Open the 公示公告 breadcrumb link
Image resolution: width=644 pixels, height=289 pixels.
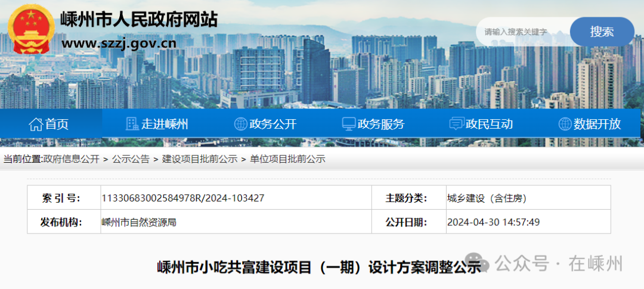[131, 159]
